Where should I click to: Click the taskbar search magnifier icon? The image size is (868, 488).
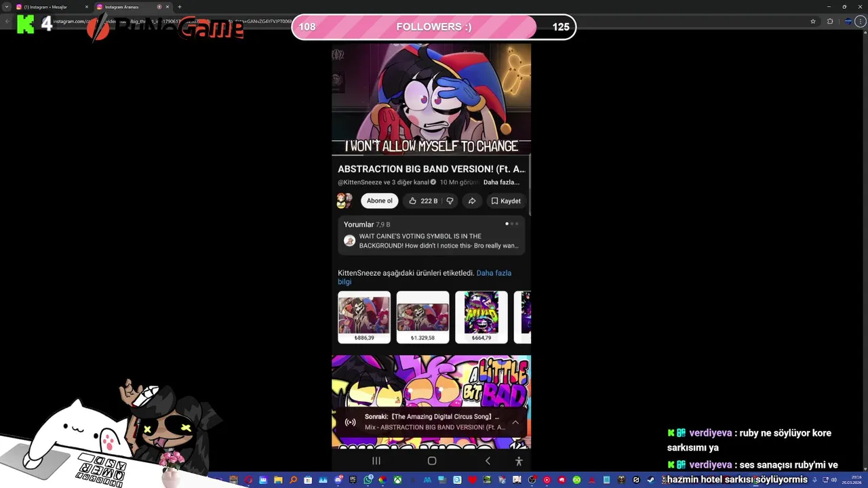(293, 480)
